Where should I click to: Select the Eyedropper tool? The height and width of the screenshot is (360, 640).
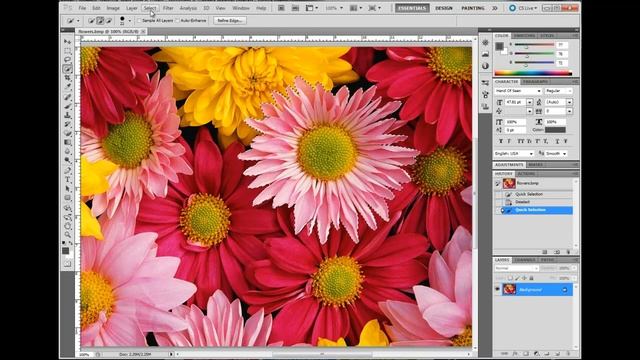[x=67, y=87]
